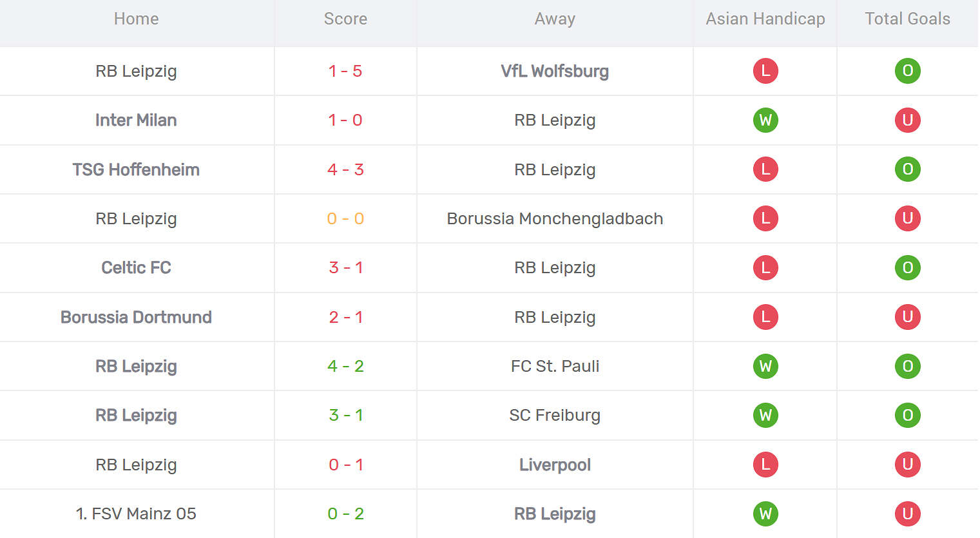Click the red L badge for VfL Wolfsburg match
980x538 pixels.
point(765,71)
